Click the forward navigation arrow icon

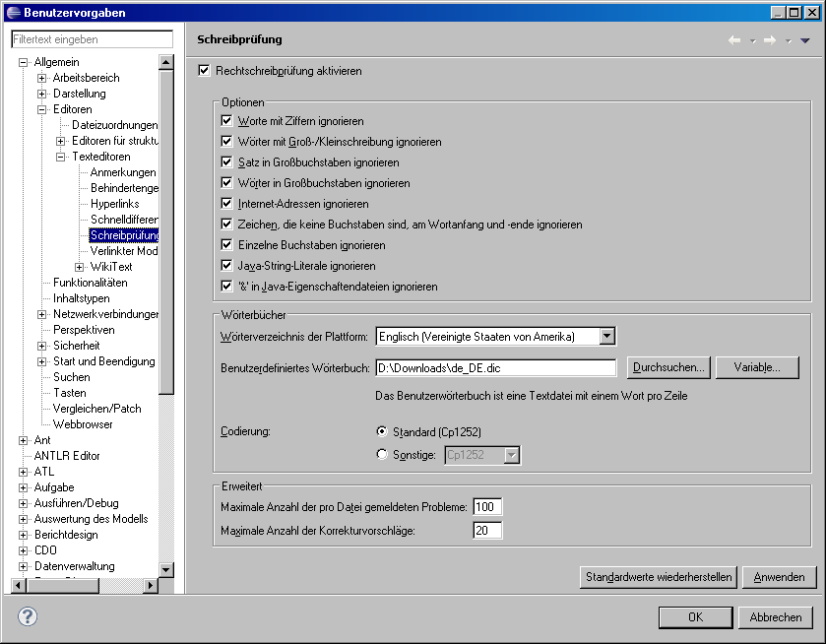coord(770,40)
